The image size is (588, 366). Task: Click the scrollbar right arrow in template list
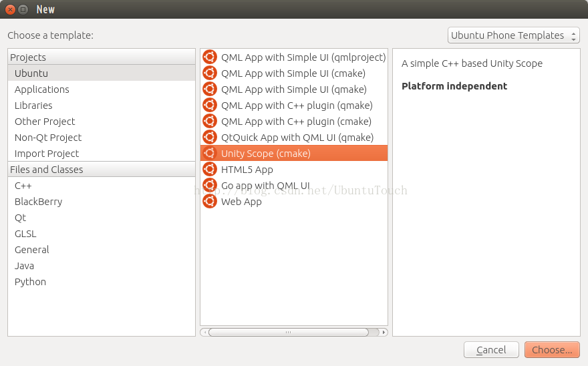click(384, 332)
